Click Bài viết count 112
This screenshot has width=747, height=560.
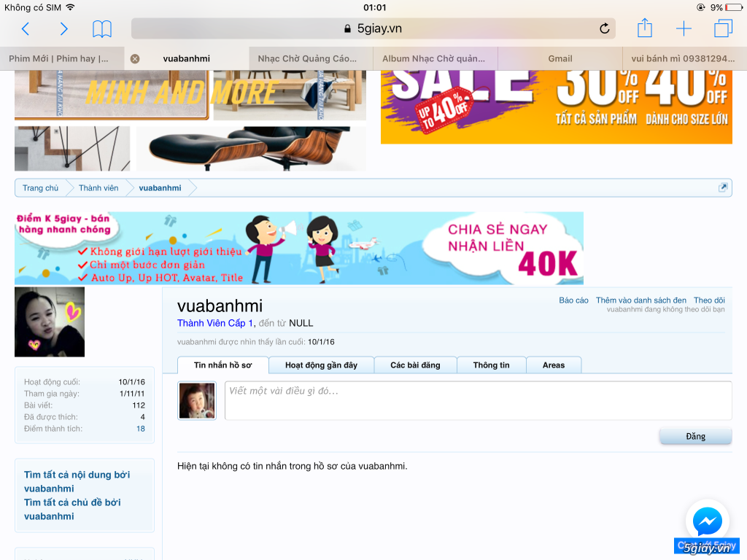click(139, 405)
